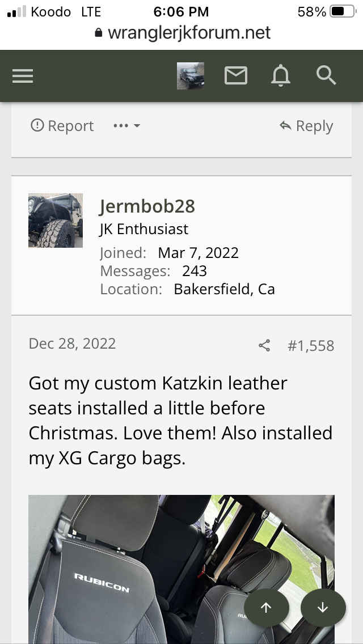This screenshot has width=363, height=644.
Task: Open Jermbob28's profile avatar
Action: coord(56,221)
